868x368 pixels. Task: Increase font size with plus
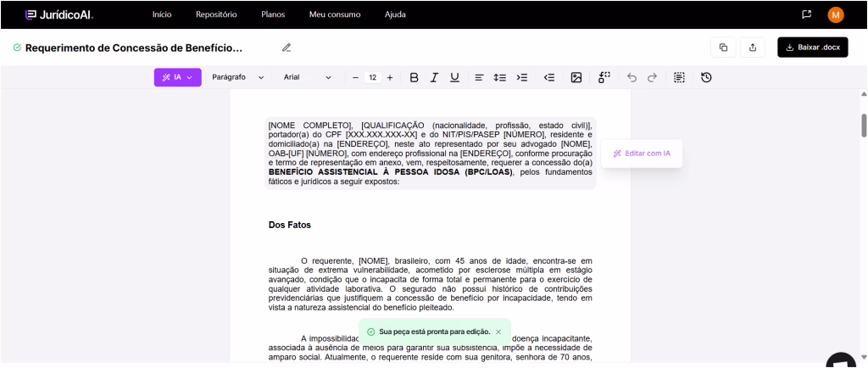click(x=390, y=77)
